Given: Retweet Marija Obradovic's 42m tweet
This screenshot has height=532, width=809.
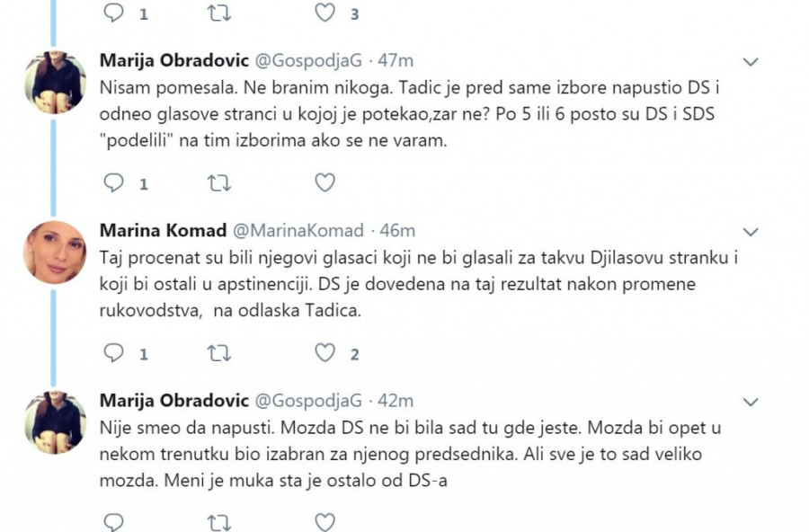Looking at the screenshot, I should click(x=218, y=521).
